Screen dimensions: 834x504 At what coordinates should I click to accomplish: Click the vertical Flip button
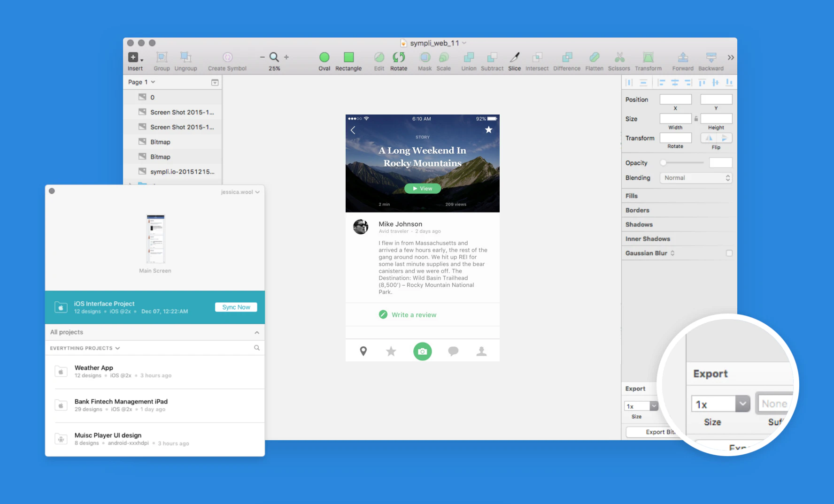(x=725, y=138)
